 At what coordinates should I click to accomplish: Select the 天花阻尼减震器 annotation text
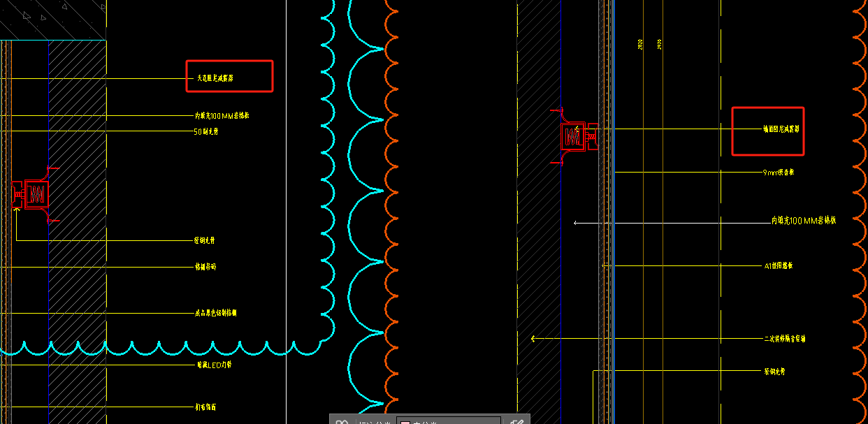click(x=215, y=78)
